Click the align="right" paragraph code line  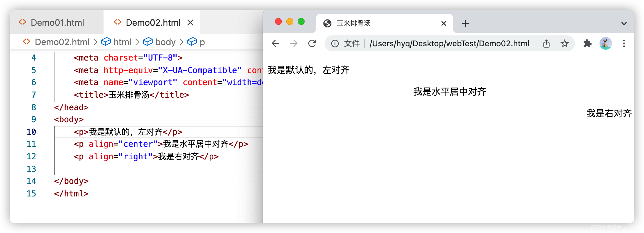pyautogui.click(x=146, y=156)
